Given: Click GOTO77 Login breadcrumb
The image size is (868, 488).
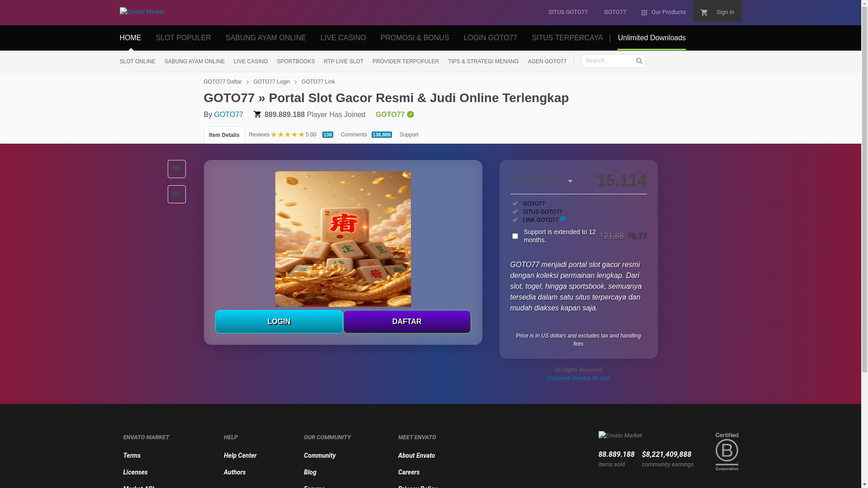Looking at the screenshot, I should point(272,82).
